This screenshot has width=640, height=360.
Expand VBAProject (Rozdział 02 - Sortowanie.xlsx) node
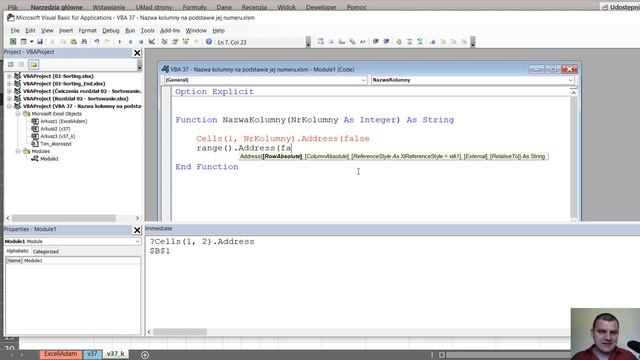coord(9,99)
